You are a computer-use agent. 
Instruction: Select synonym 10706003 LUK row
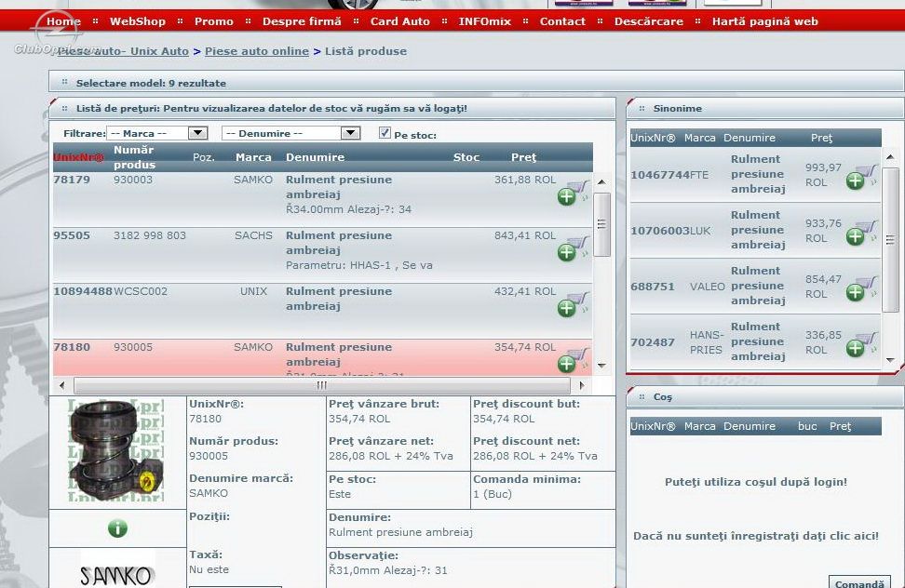click(x=755, y=230)
